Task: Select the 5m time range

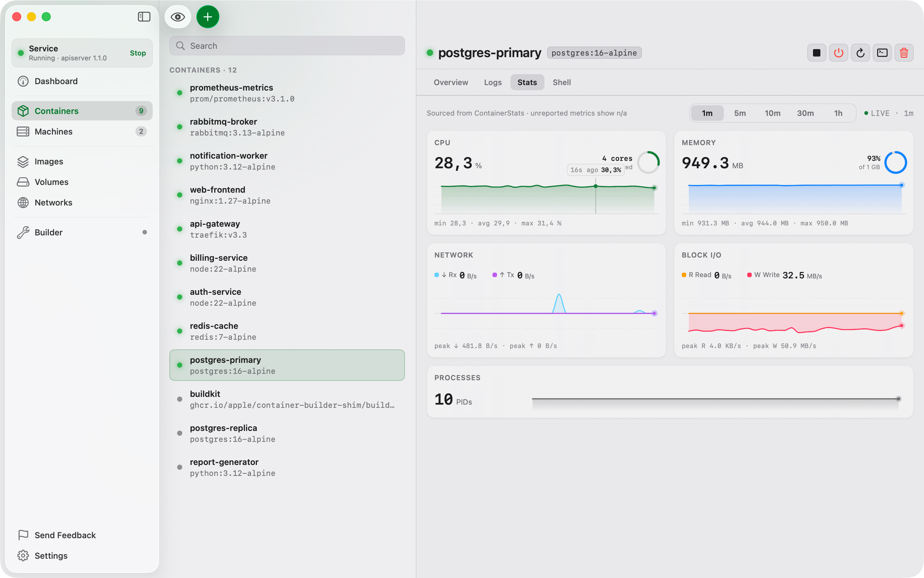Action: (740, 113)
